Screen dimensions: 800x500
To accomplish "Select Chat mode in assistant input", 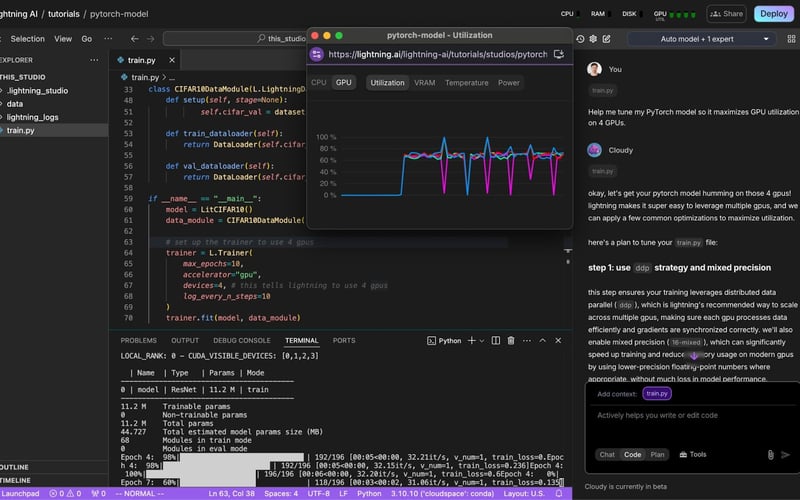I will 607,455.
